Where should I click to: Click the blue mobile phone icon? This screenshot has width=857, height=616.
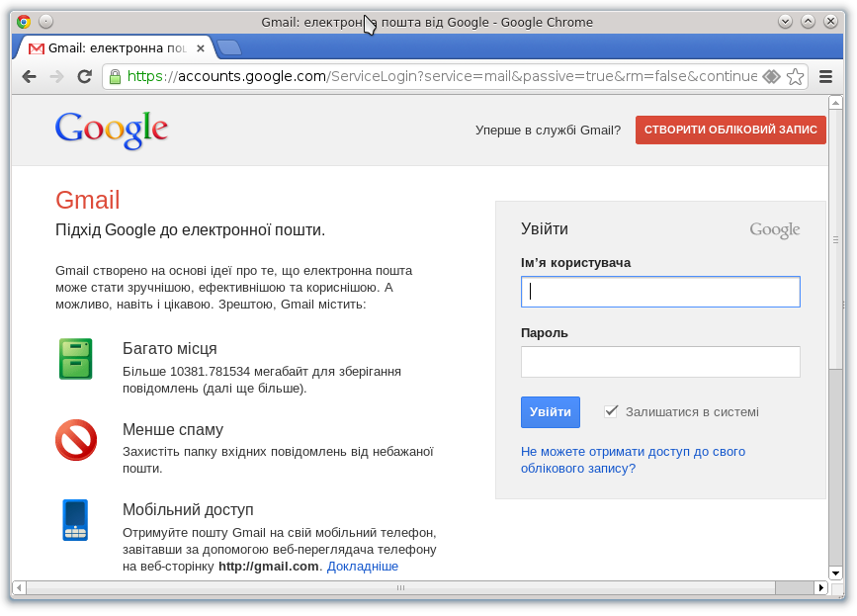[x=75, y=520]
